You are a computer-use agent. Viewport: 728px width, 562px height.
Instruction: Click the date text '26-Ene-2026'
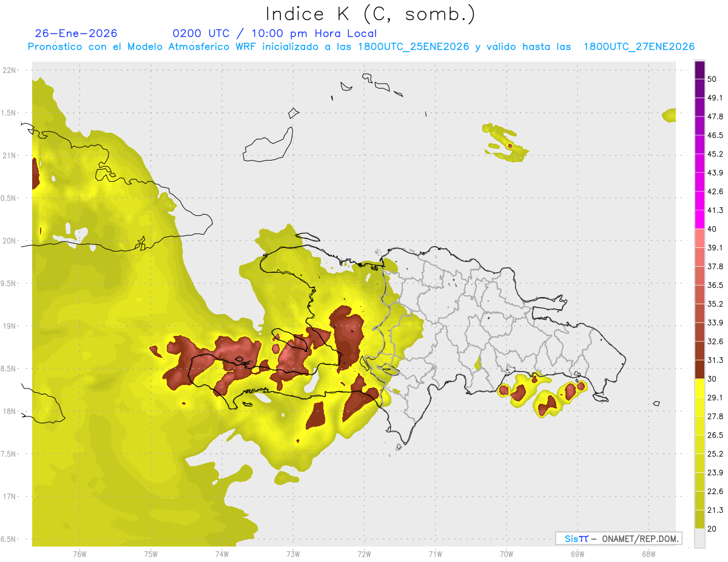point(76,33)
